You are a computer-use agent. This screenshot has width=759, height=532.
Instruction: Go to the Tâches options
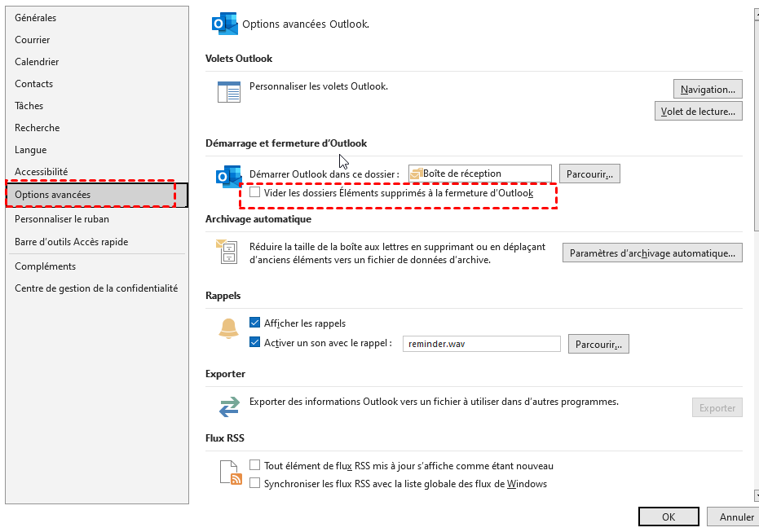(97, 105)
